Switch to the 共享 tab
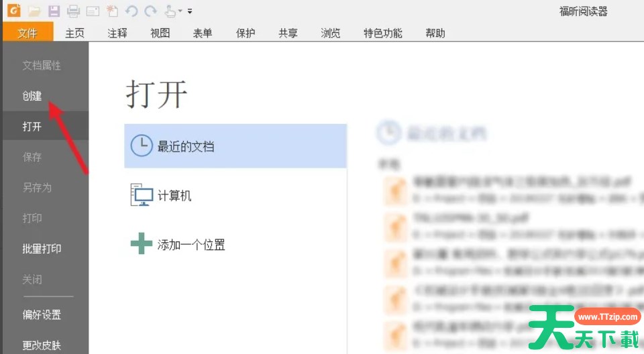The height and width of the screenshot is (354, 644). tap(288, 33)
